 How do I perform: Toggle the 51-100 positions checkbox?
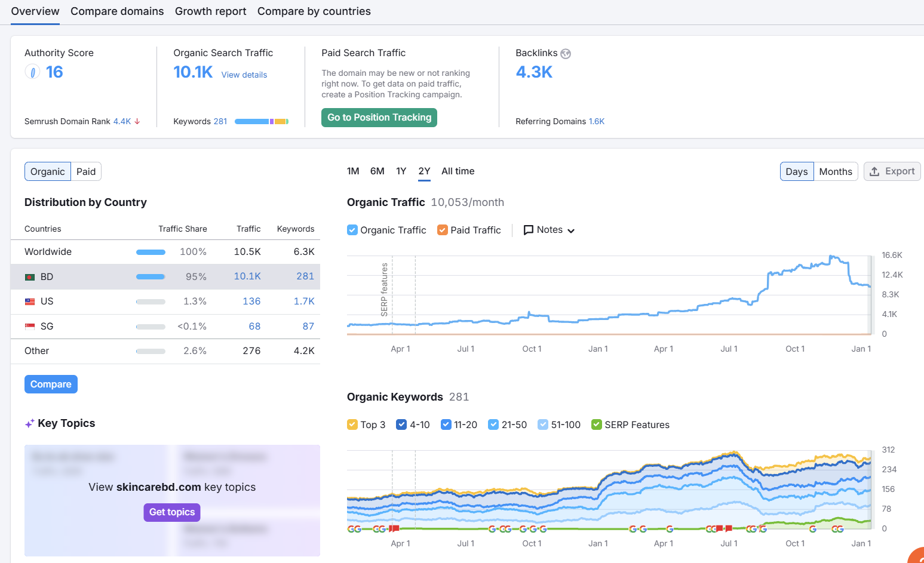543,424
